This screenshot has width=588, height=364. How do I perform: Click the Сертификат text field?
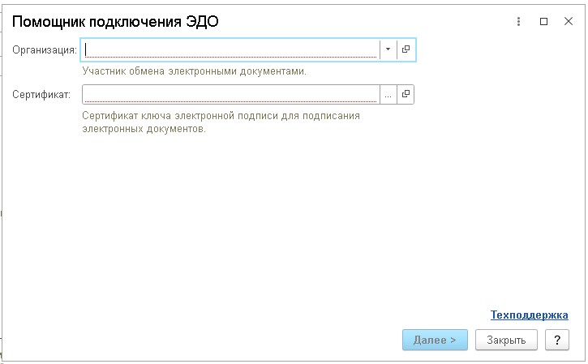(231, 95)
